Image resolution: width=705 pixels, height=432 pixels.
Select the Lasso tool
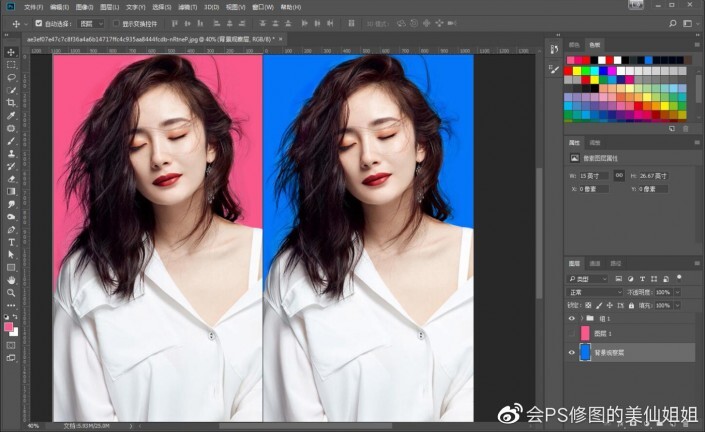coord(11,77)
